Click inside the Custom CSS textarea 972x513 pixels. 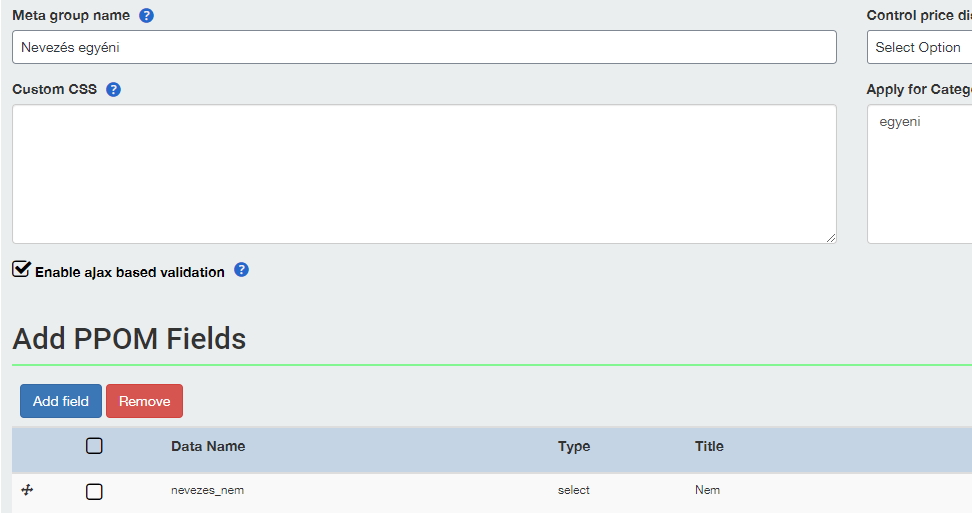tap(424, 174)
